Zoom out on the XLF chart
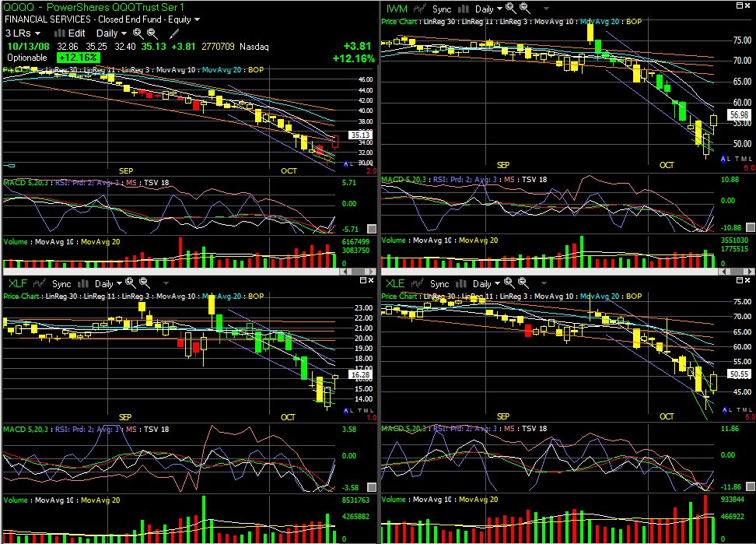Screen dimensions: 756x544 coord(144,283)
